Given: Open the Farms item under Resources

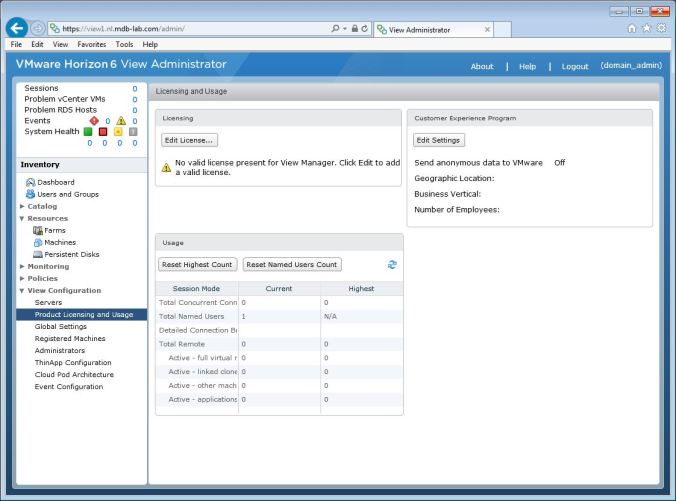Looking at the screenshot, I should tap(55, 230).
